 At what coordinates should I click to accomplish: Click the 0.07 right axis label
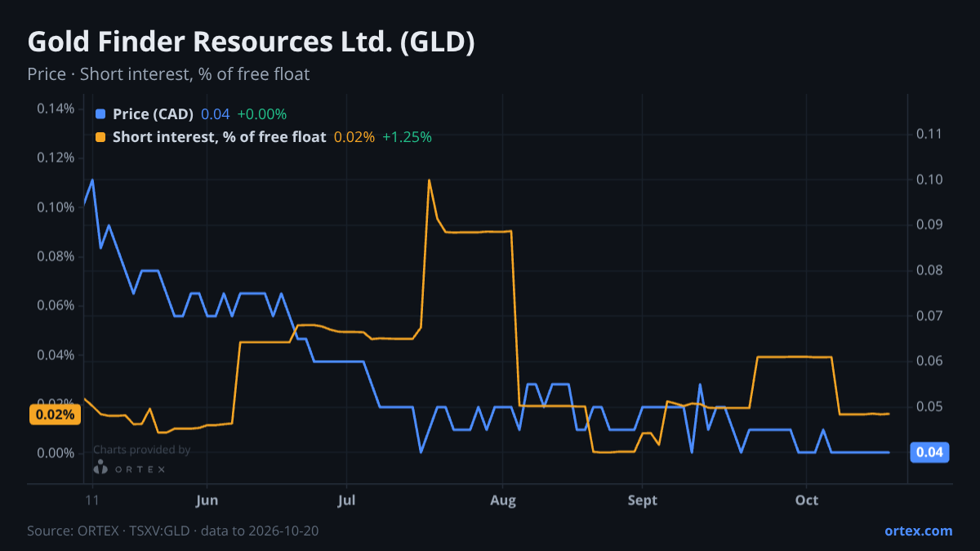coord(929,316)
